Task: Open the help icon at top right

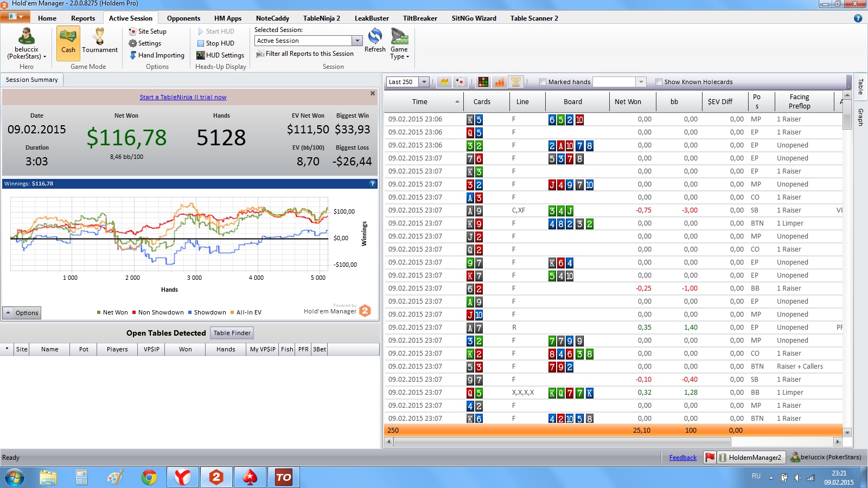Action: pyautogui.click(x=858, y=18)
